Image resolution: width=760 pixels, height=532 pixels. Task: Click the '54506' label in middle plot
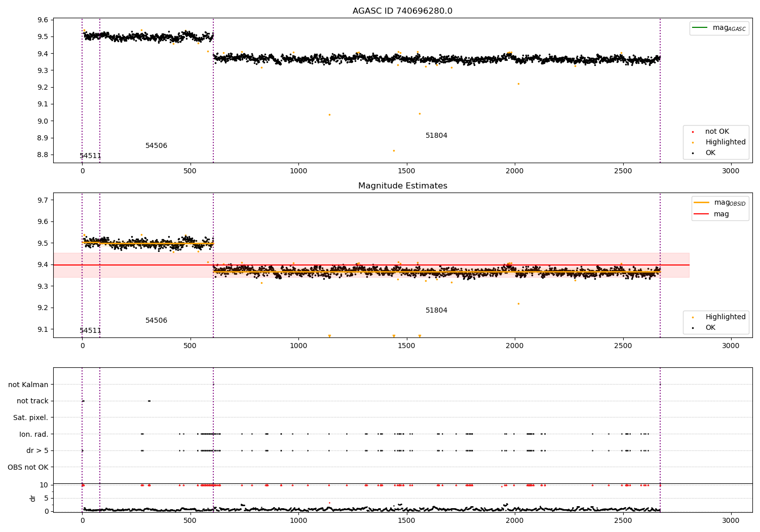[x=156, y=321]
